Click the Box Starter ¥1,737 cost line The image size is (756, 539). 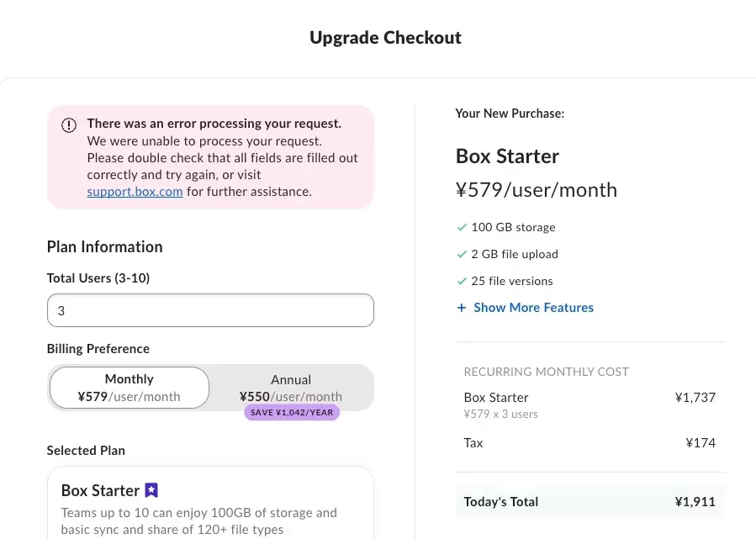590,405
